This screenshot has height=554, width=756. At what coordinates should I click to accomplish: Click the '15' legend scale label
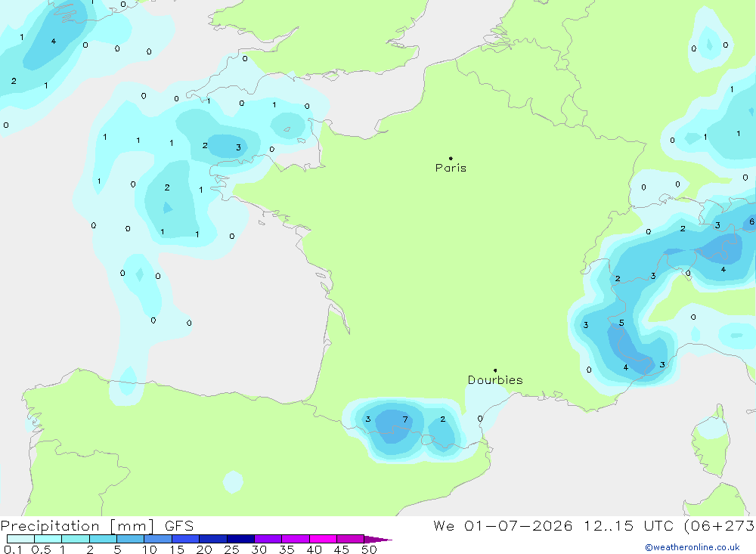(177, 549)
